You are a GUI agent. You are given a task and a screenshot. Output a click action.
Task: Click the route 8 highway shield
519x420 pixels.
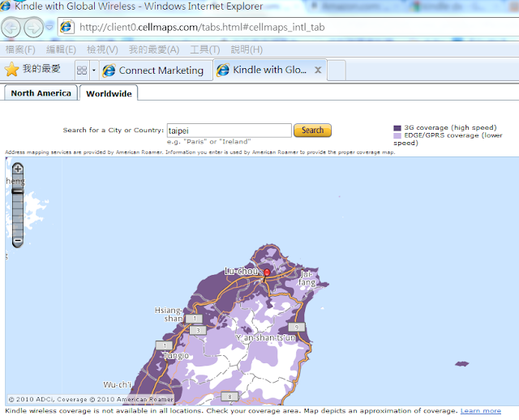tap(229, 396)
